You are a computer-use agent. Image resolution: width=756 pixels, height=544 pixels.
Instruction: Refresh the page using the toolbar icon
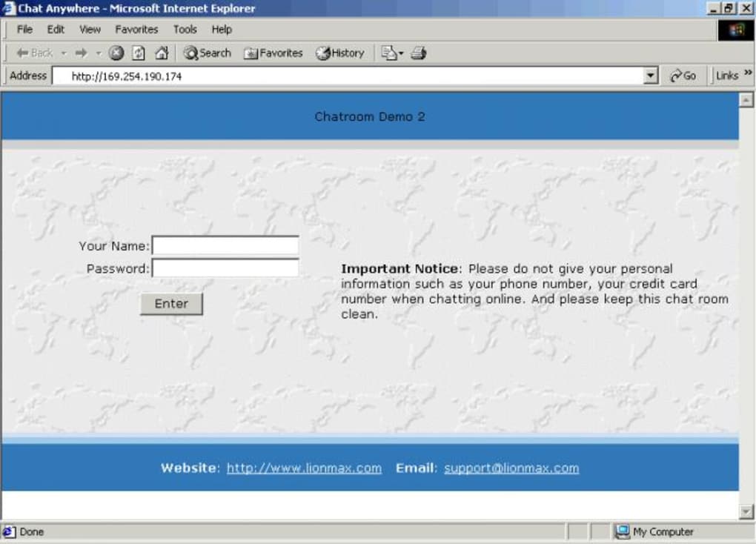pos(139,53)
